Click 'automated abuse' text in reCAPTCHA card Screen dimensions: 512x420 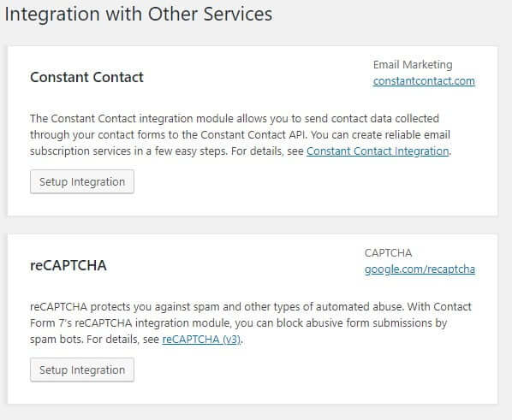pyautogui.click(x=359, y=307)
